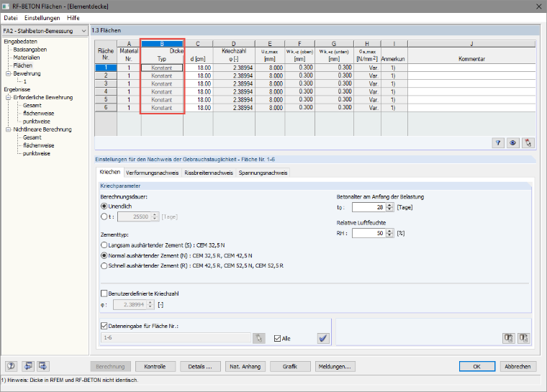Open the Hilfe menu
547x392 pixels.
point(73,18)
